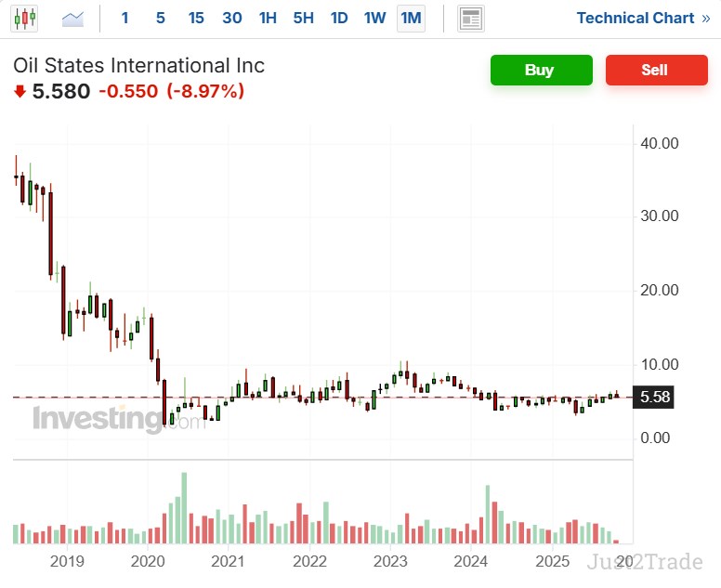Open the Technical Chart link
The width and height of the screenshot is (721, 588).
click(x=643, y=18)
